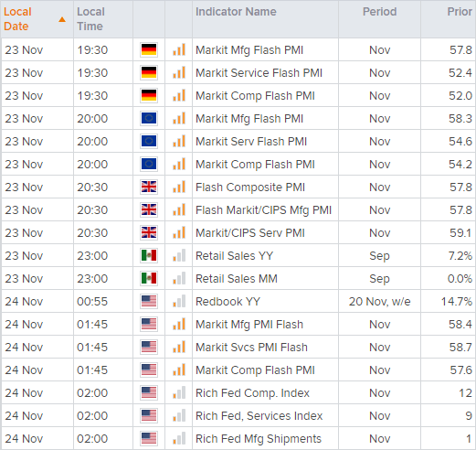Toggle the Local Date sort arrow
This screenshot has height=450, width=476.
[x=62, y=19]
